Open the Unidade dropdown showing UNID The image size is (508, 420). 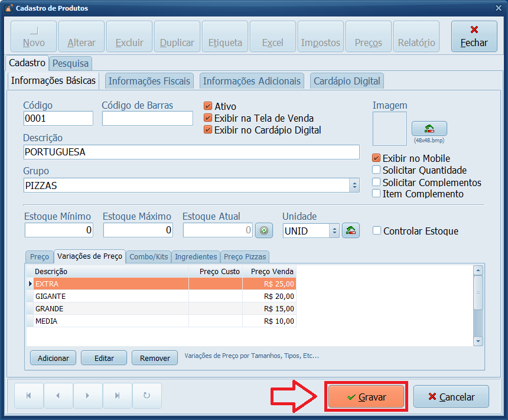[x=328, y=229]
